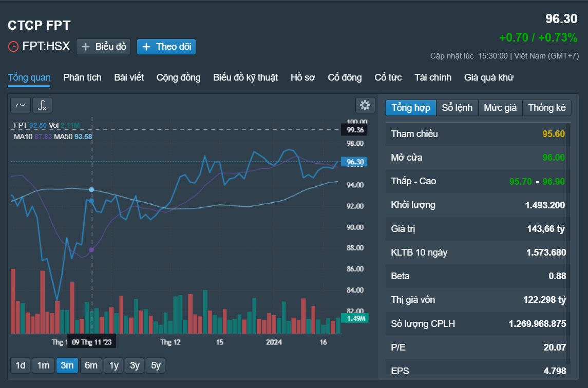Open the Thống kê tab

pos(547,108)
